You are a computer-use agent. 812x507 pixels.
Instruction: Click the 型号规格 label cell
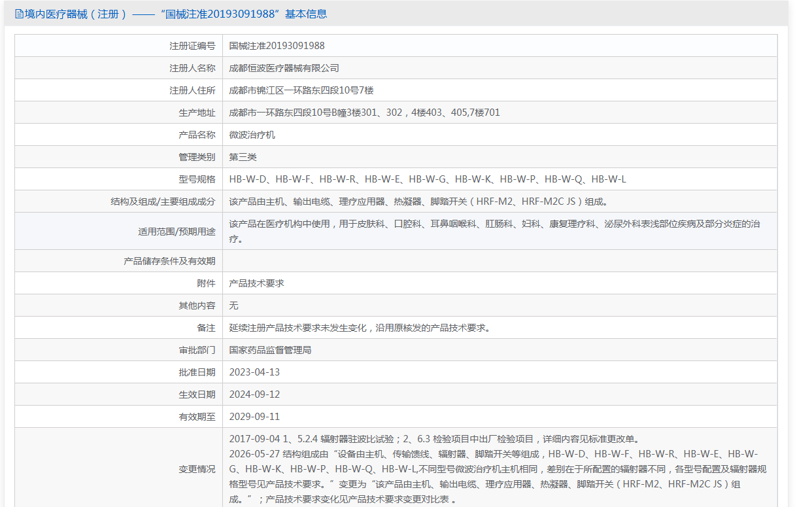[119, 179]
